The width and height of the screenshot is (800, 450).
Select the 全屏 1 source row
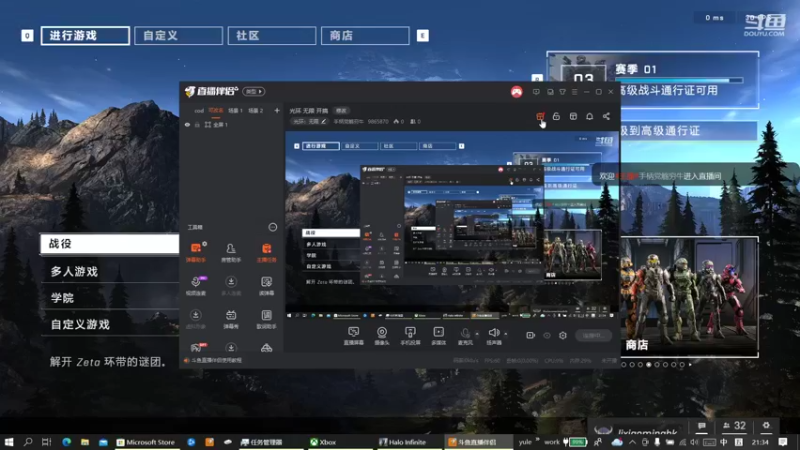[x=231, y=124]
